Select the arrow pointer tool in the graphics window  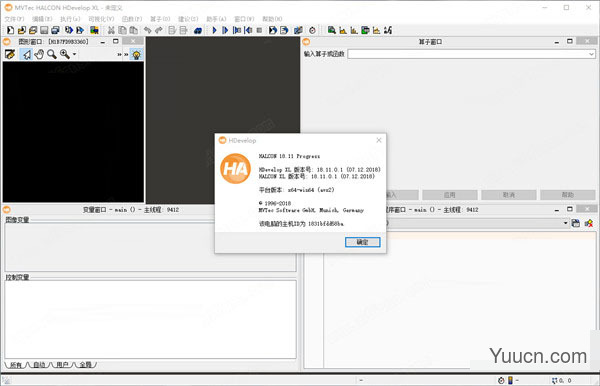click(x=26, y=54)
